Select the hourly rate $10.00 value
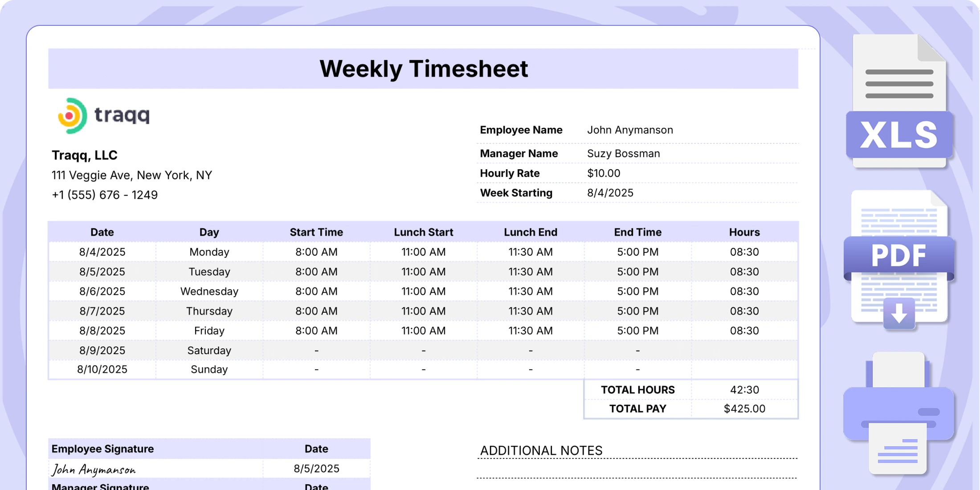 click(x=604, y=173)
